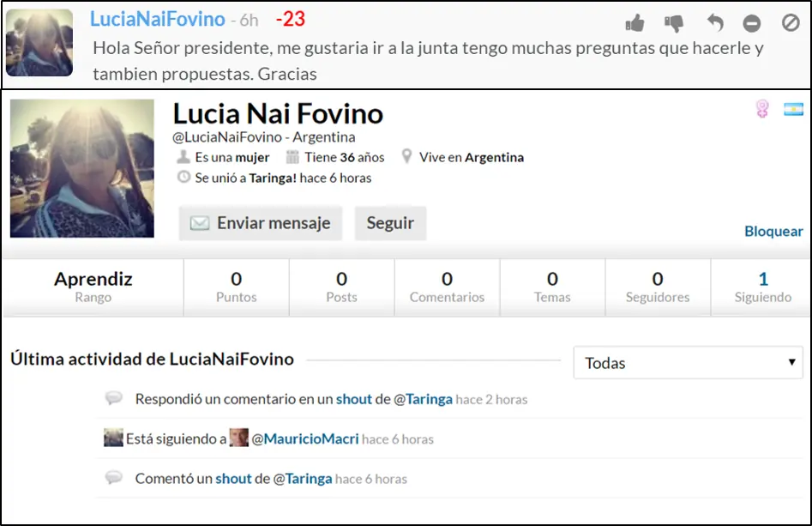The height and width of the screenshot is (526, 812).
Task: Select the 0 Comentarios tab
Action: [x=447, y=287]
